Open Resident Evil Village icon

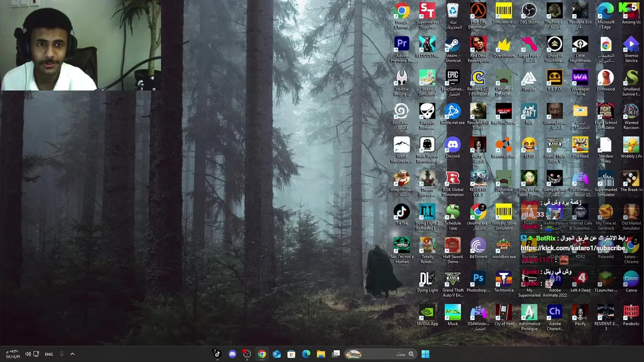[x=478, y=116]
